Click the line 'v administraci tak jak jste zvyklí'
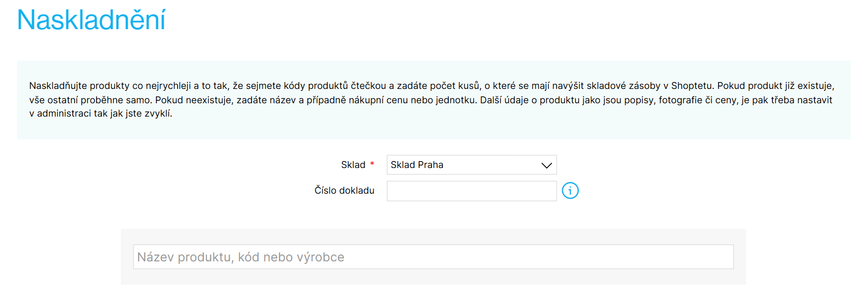 pos(100,114)
